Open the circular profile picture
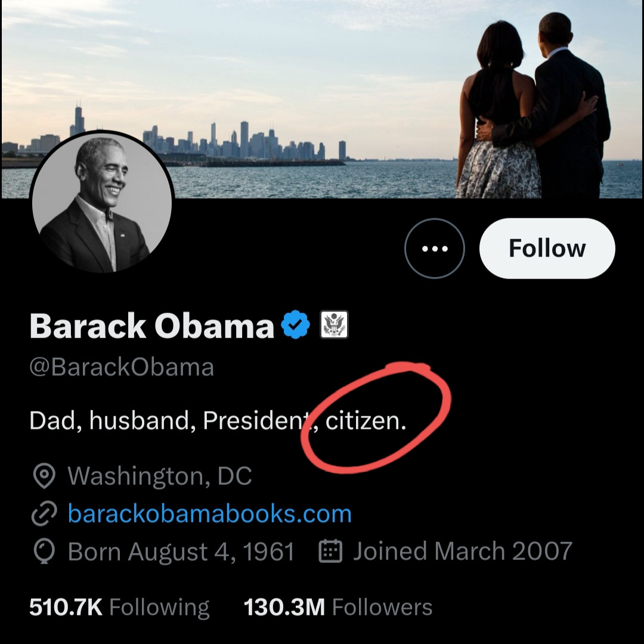644x644 pixels. (x=101, y=203)
